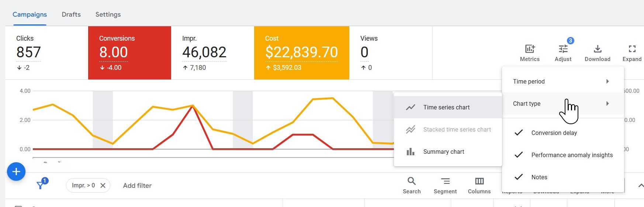Expand the chart to fullscreen
Image resolution: width=644 pixels, height=207 pixels.
pyautogui.click(x=632, y=49)
